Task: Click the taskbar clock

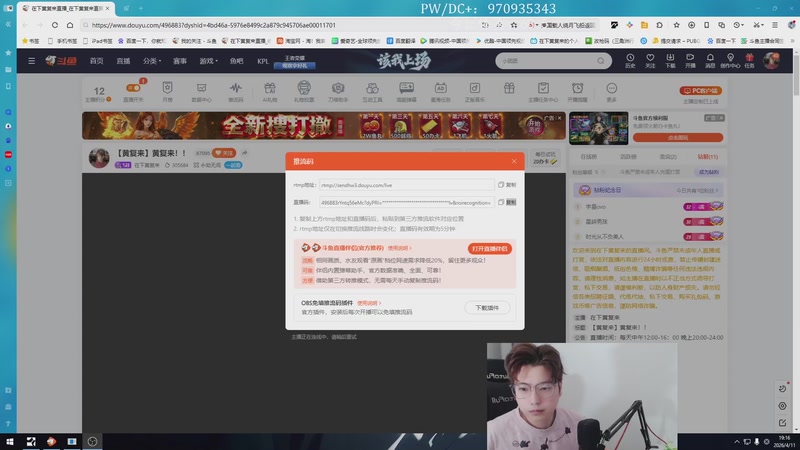Action: click(785, 441)
